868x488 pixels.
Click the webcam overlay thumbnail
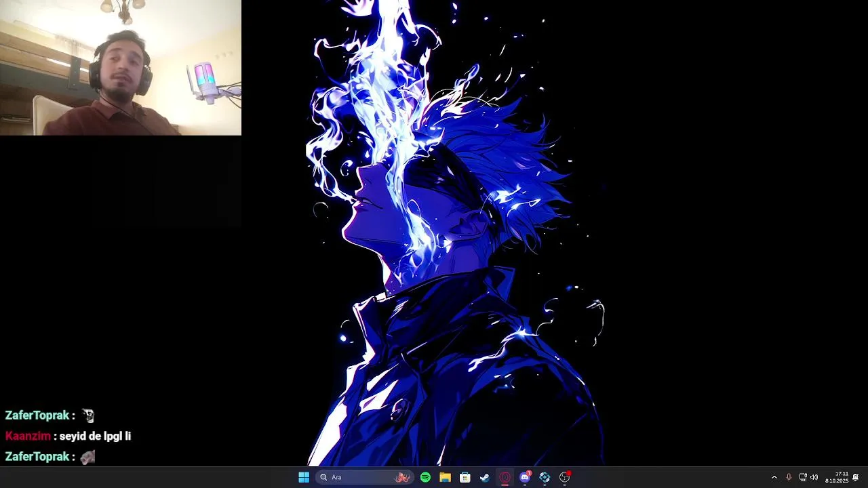click(121, 68)
